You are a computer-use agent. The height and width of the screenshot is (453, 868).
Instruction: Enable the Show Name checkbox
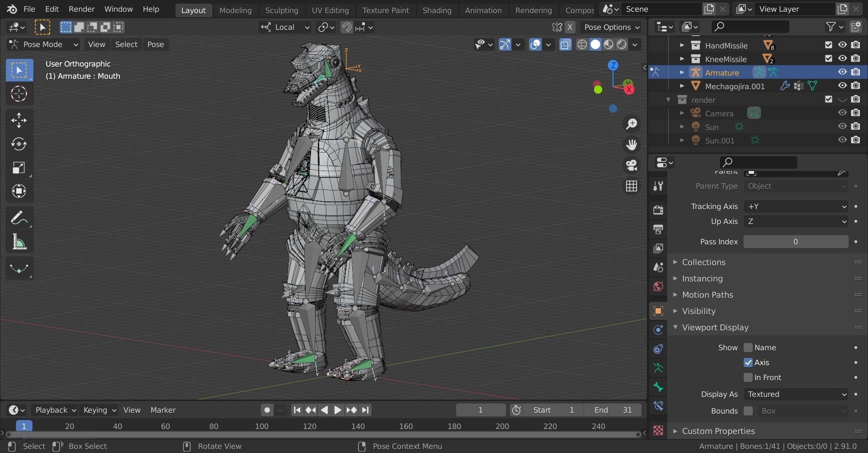tap(748, 348)
